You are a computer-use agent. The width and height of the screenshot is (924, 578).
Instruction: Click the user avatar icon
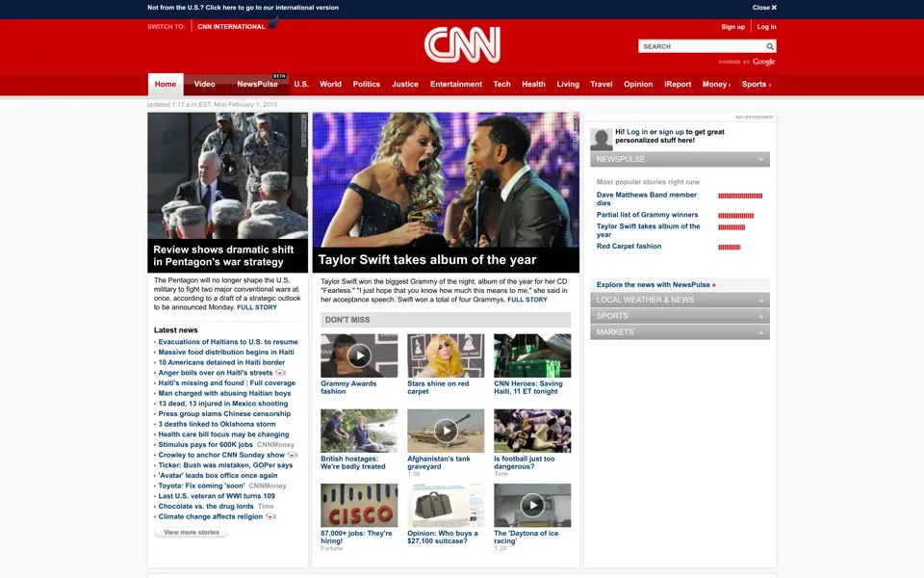[601, 139]
